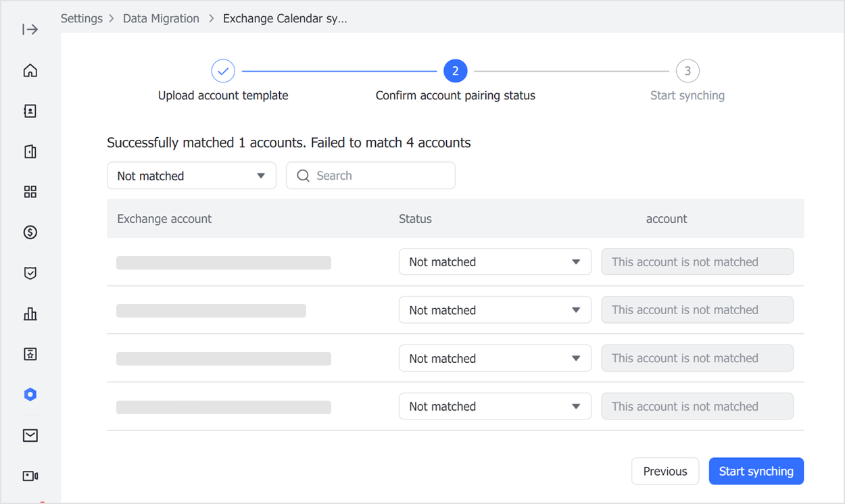
Task: Click the 'Start synching' button
Action: click(x=756, y=472)
